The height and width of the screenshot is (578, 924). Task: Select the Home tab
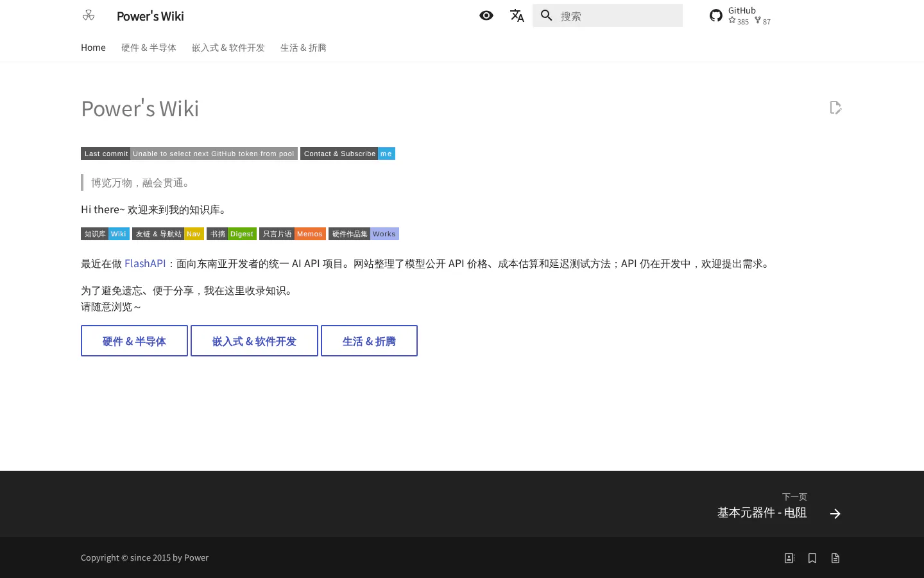[93, 48]
